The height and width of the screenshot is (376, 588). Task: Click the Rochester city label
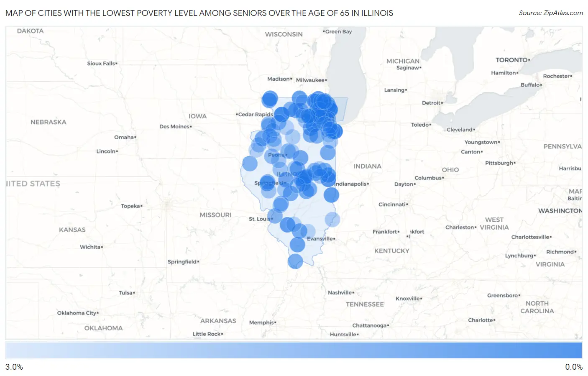point(557,76)
